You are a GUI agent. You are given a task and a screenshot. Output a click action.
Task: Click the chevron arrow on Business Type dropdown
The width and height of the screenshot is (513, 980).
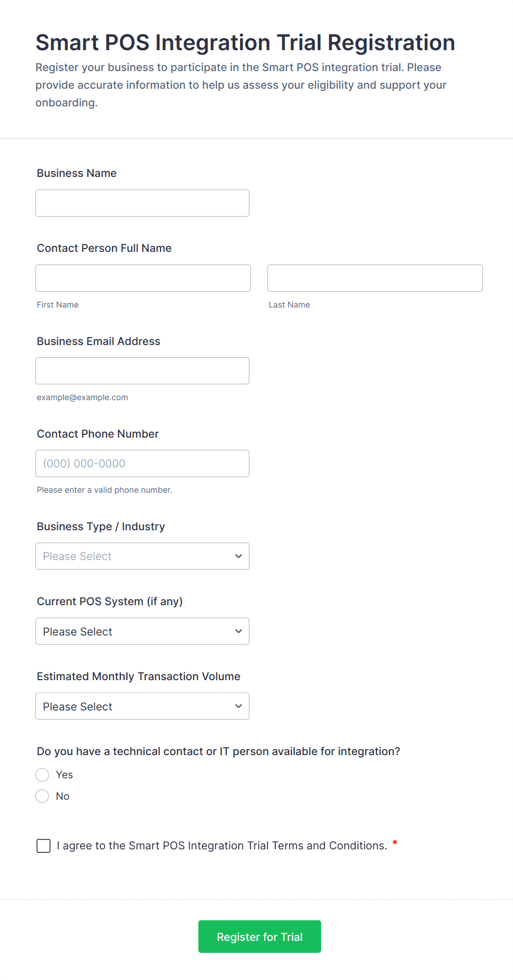pyautogui.click(x=238, y=556)
